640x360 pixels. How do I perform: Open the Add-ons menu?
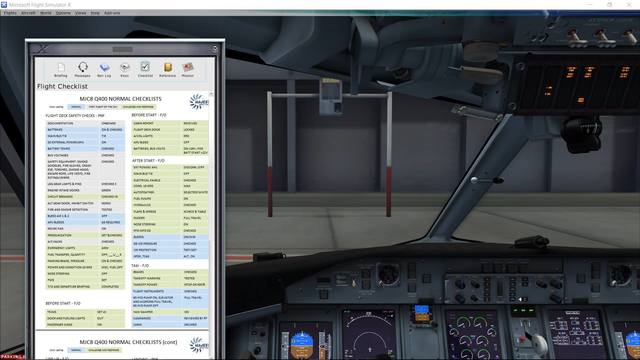(x=112, y=13)
